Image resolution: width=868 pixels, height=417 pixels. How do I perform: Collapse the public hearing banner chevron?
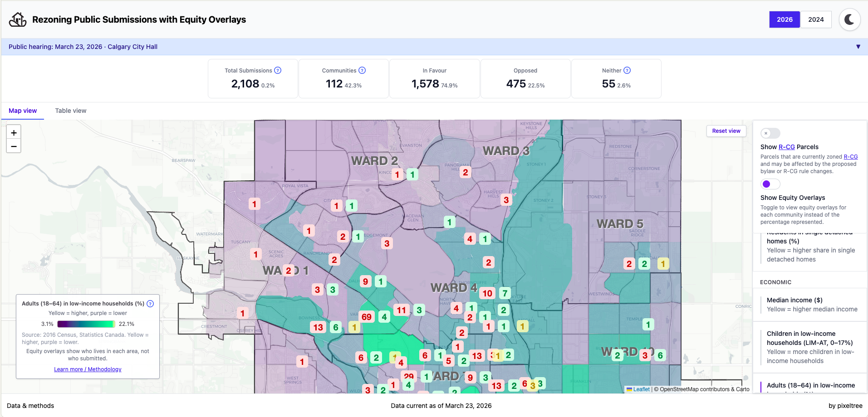858,46
